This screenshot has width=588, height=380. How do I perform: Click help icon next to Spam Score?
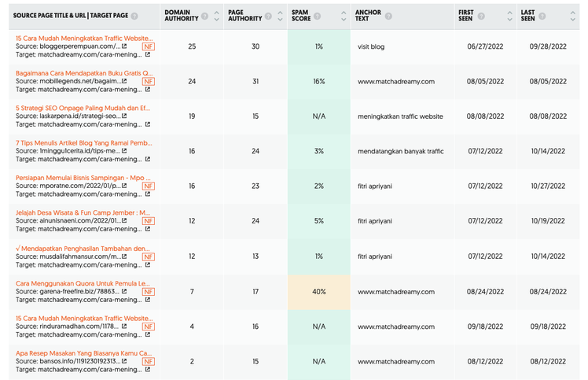[x=318, y=16]
